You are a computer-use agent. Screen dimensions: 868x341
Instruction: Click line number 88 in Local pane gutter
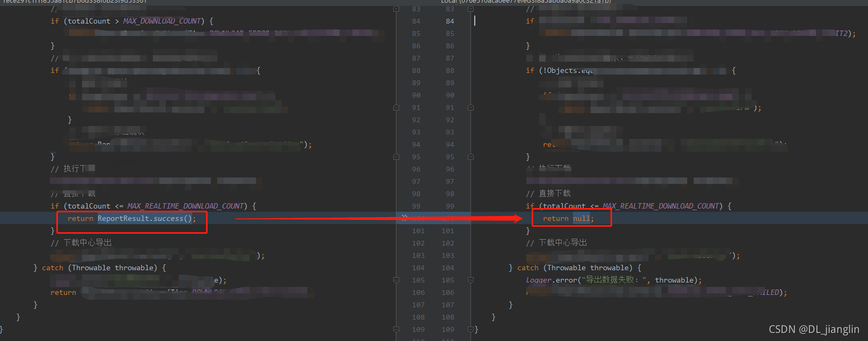[x=450, y=71]
